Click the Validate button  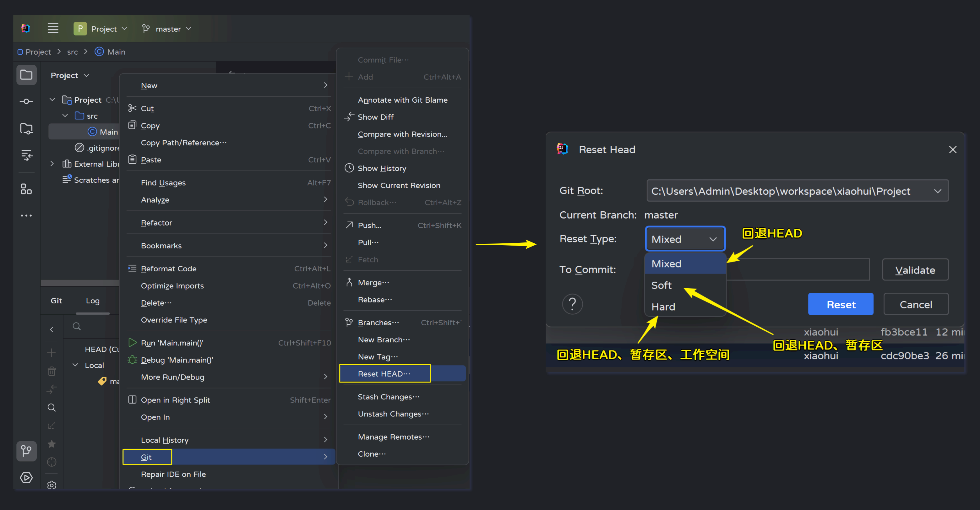point(915,270)
